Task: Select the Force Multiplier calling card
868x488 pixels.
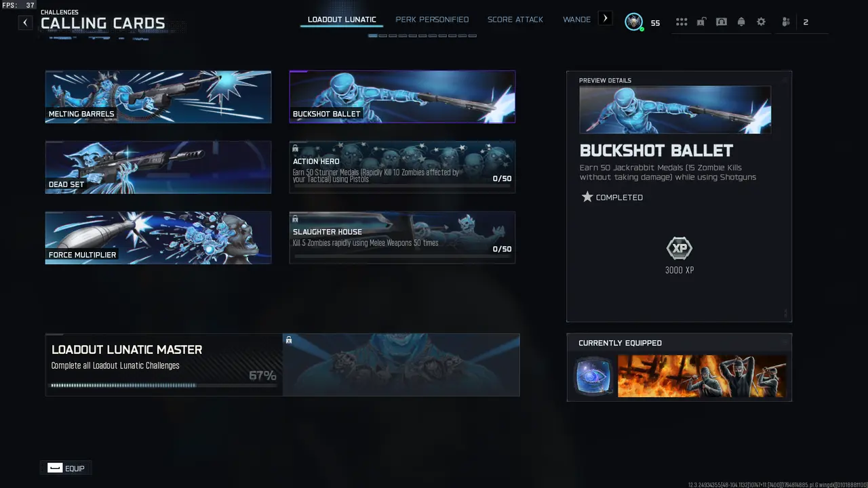Action: click(158, 238)
